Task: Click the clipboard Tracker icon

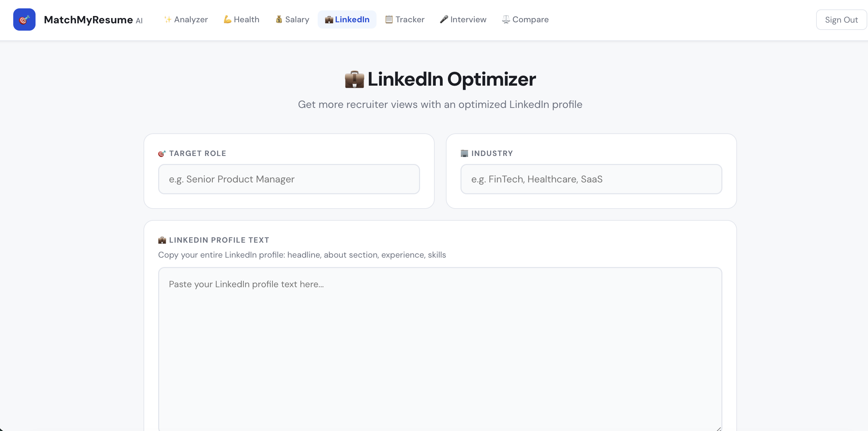Action: click(388, 19)
